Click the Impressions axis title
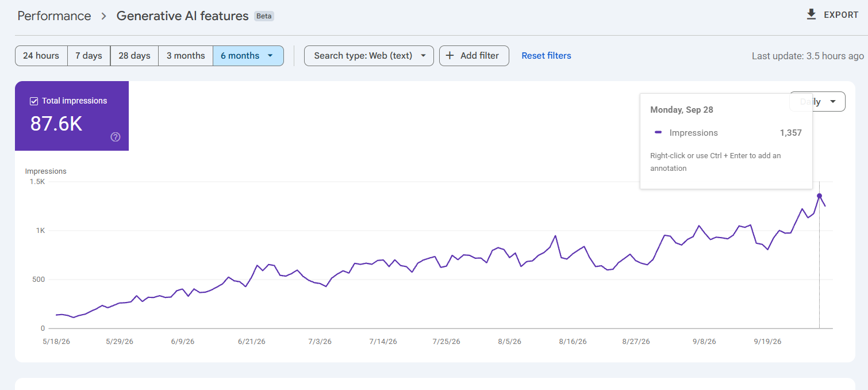The height and width of the screenshot is (390, 868). (x=46, y=171)
